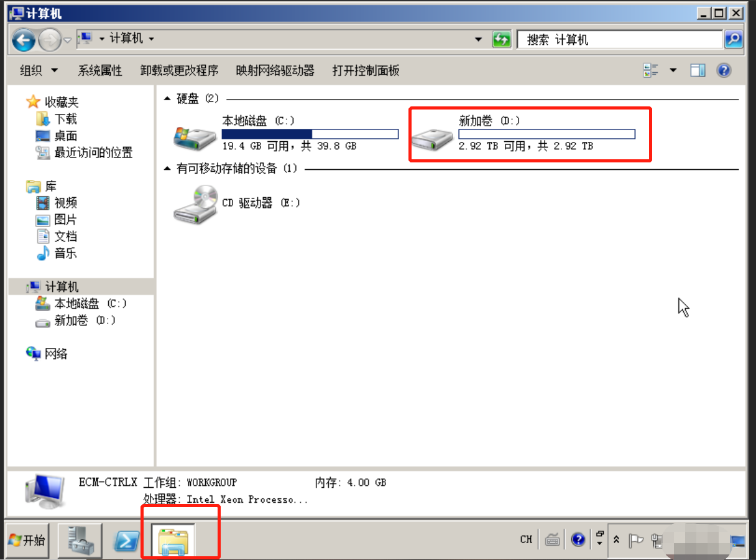Open the 组织 dropdown menu

click(39, 70)
